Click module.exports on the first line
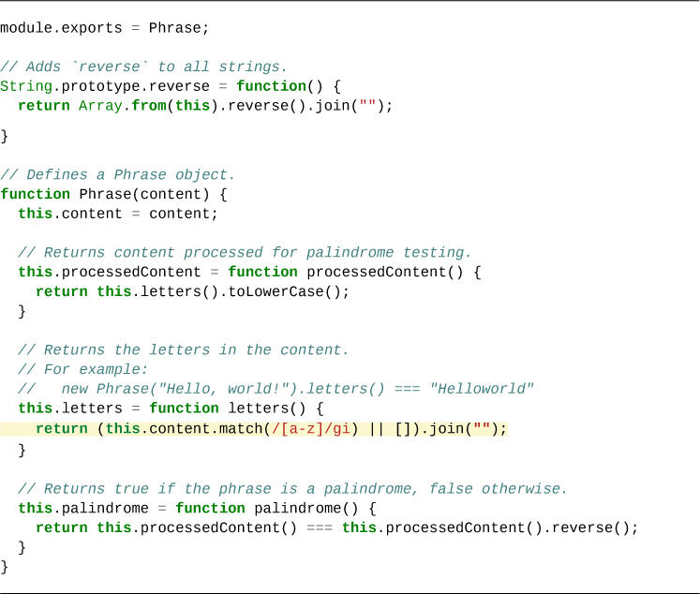 coord(61,27)
